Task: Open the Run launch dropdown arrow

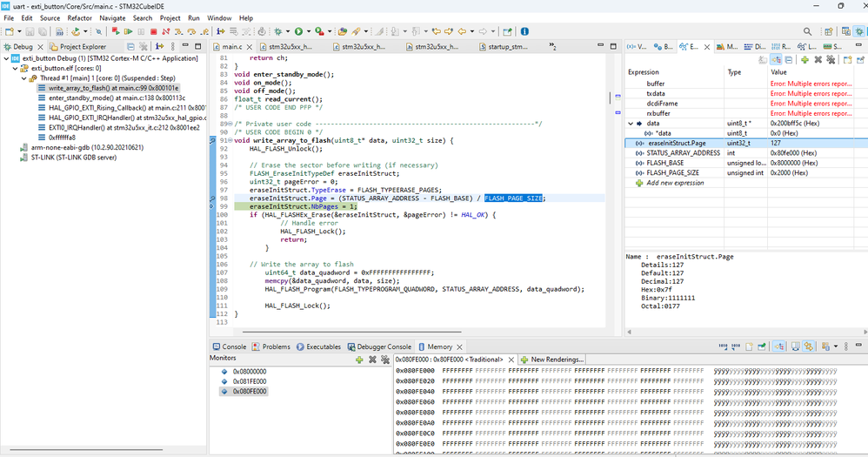Action: 309,31
